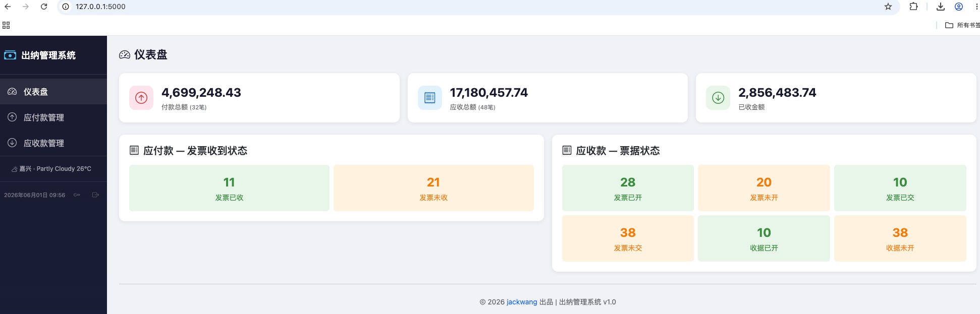
Task: Open the browser downloads icon
Action: (941, 7)
